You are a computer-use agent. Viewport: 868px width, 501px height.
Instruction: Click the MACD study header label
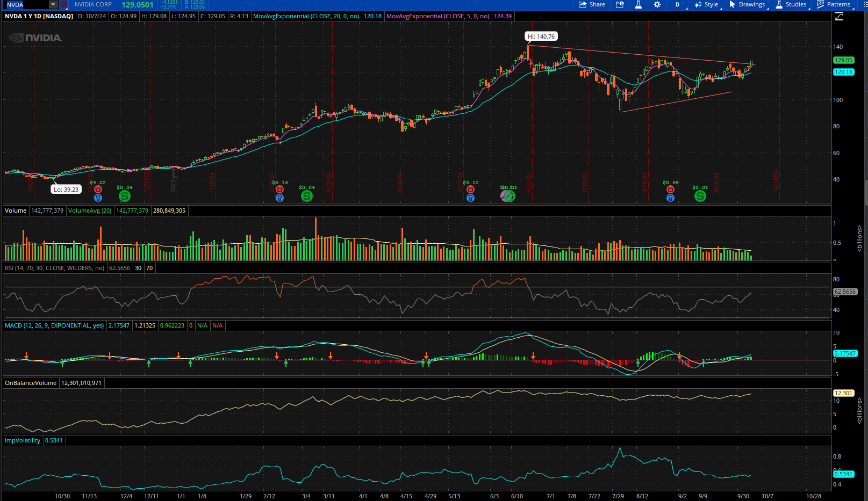tap(54, 325)
